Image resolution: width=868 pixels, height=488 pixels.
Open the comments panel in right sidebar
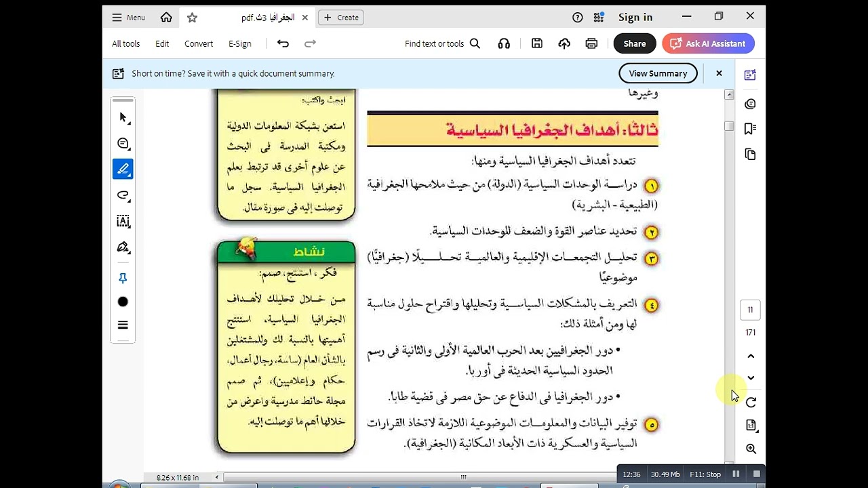pos(750,104)
